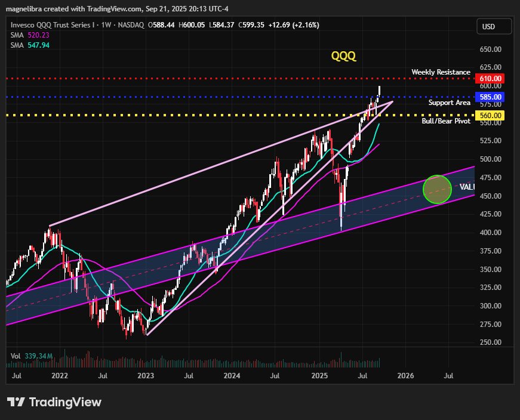Click the blue 585.00 price label
The height and width of the screenshot is (420, 520).
[490, 97]
